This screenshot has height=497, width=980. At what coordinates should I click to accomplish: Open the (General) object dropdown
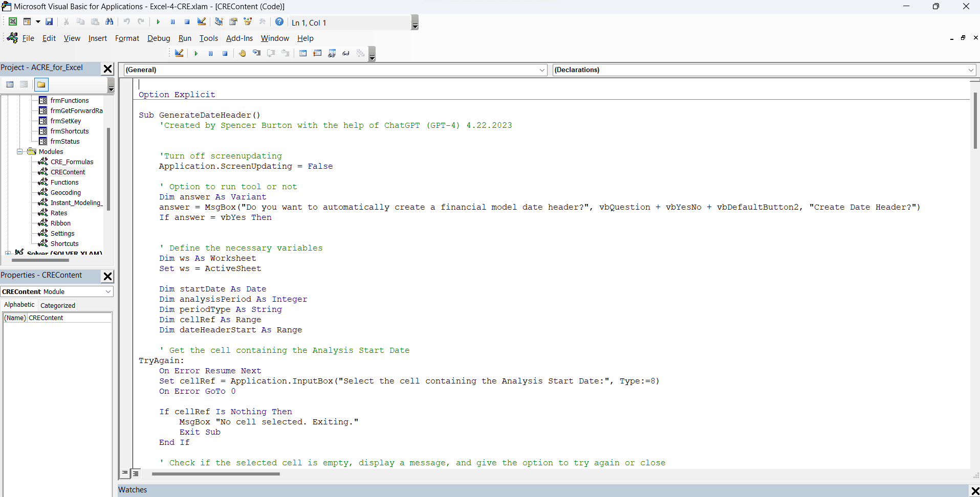click(x=541, y=70)
